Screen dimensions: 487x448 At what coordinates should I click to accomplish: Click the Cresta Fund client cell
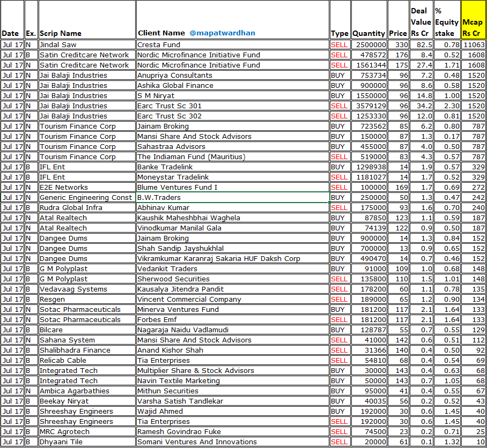(x=233, y=44)
